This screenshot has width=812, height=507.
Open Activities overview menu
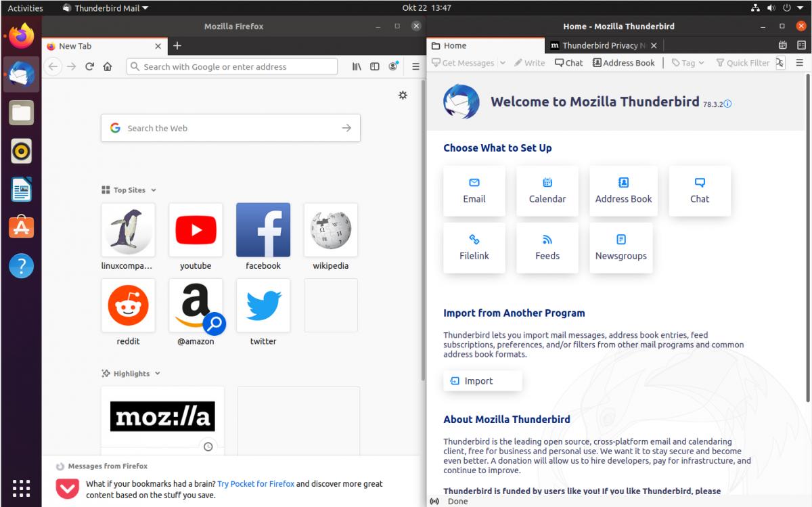25,8
